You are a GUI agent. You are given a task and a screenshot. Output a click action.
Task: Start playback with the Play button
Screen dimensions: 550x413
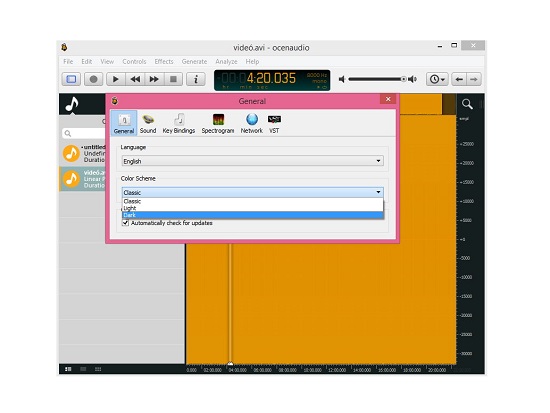[x=115, y=79]
